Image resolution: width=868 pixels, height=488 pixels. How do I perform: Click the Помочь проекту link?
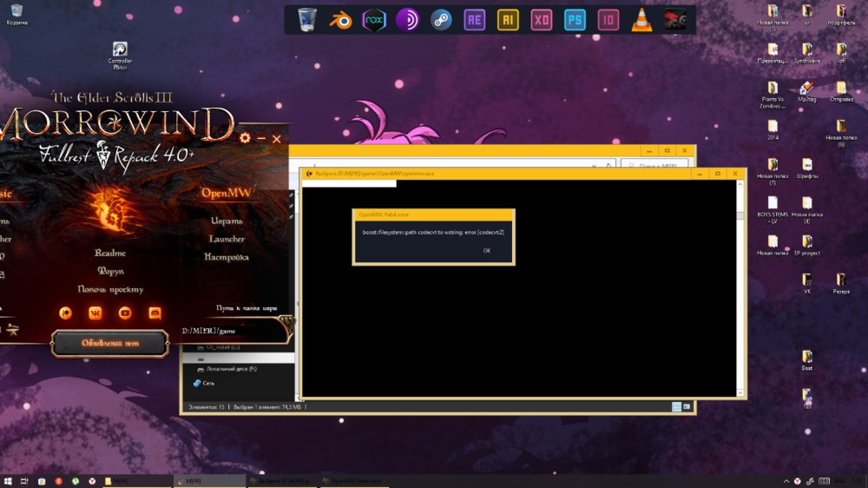coord(111,289)
